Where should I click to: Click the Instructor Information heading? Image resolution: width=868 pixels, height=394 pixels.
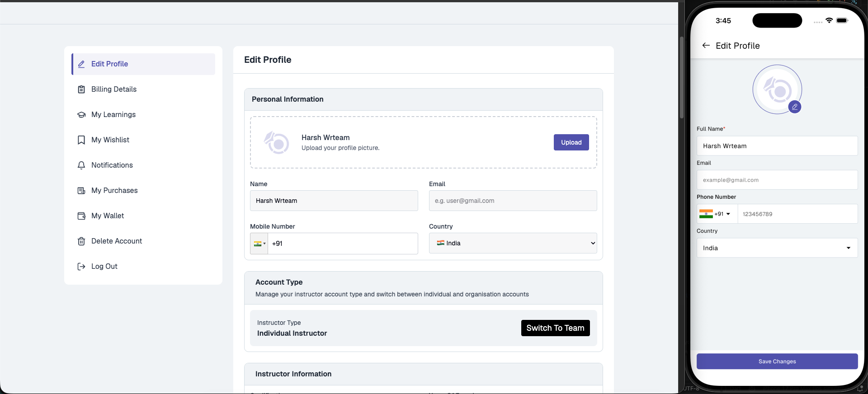(x=293, y=374)
